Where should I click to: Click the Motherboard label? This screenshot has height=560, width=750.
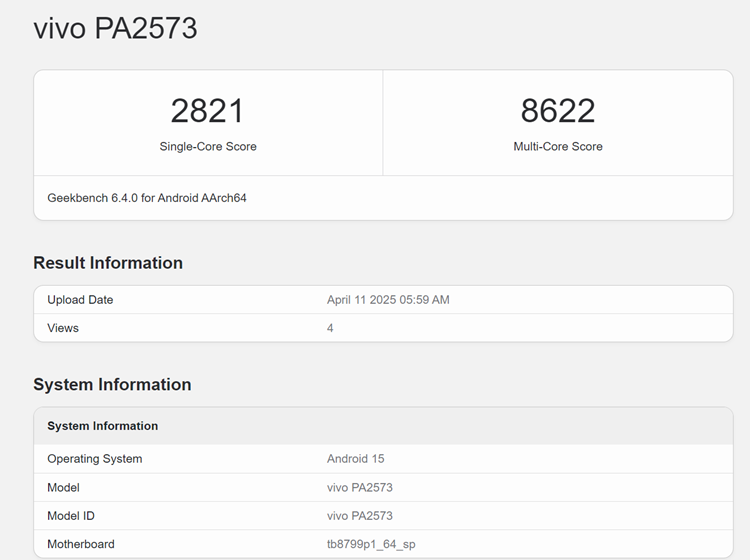81,544
